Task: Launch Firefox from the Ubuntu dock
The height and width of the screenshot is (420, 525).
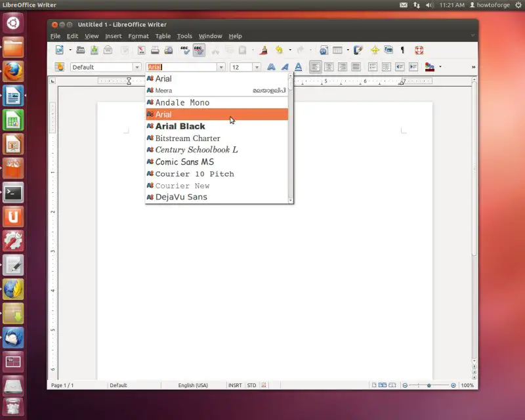Action: 13,72
